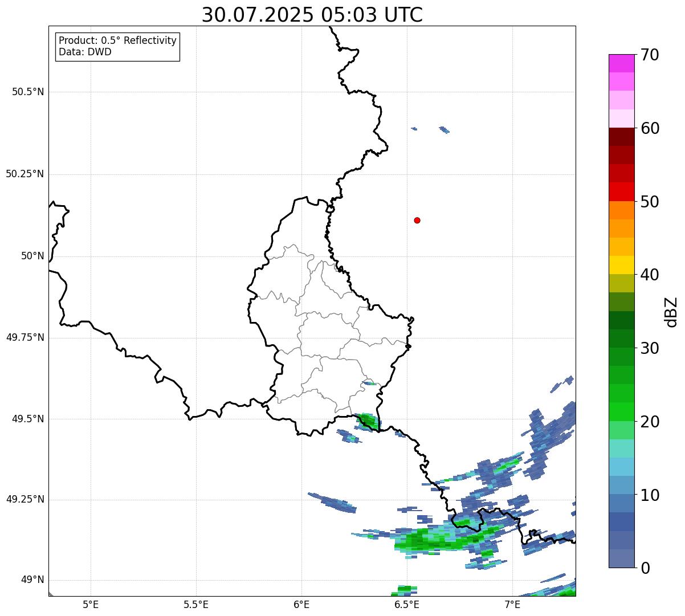Click the 50.25°N latitude label

(25, 174)
